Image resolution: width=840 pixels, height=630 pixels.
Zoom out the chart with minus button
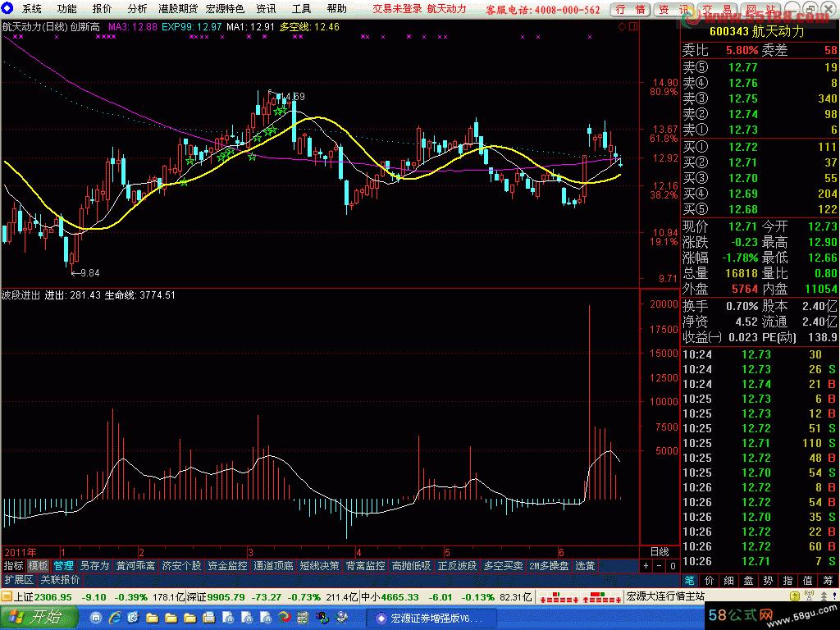pos(660,566)
